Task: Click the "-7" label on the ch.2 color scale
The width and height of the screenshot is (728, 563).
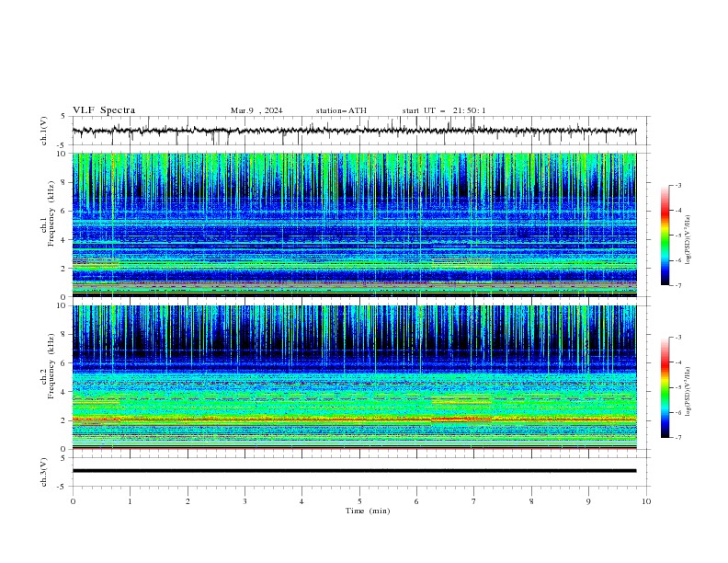Action: tap(677, 437)
